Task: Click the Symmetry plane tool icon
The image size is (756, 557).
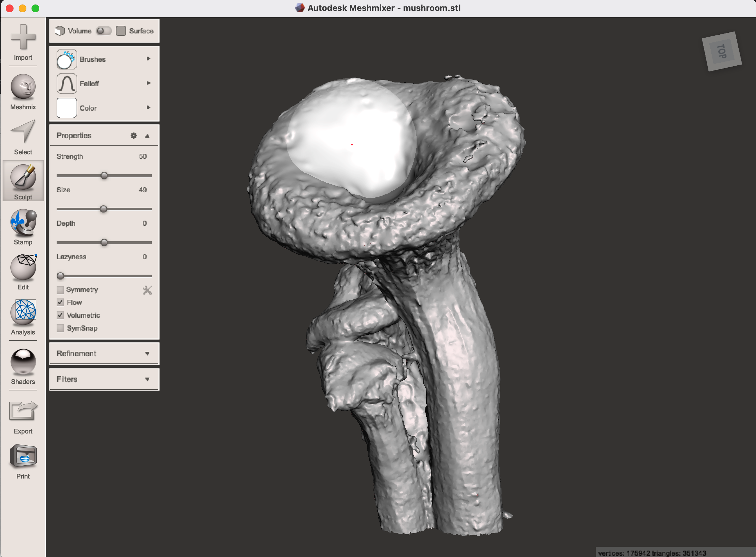Action: tap(147, 290)
